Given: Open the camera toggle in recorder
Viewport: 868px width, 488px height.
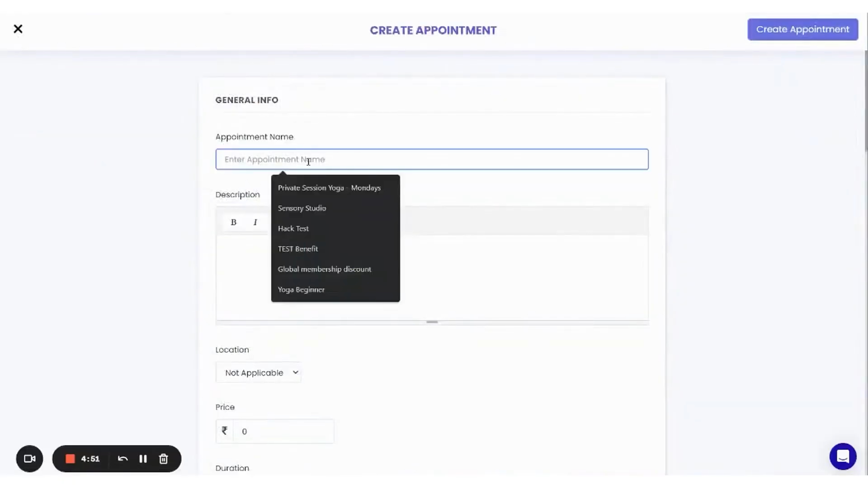Looking at the screenshot, I should tap(29, 459).
